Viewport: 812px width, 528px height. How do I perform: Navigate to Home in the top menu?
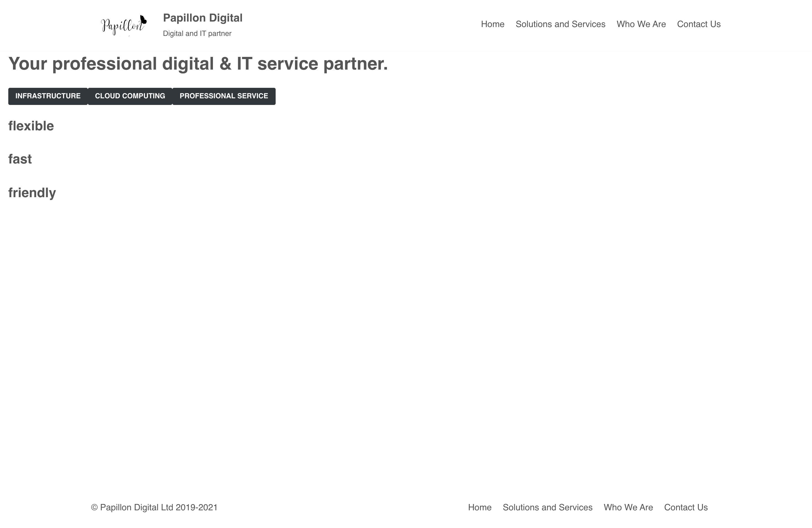pos(492,24)
